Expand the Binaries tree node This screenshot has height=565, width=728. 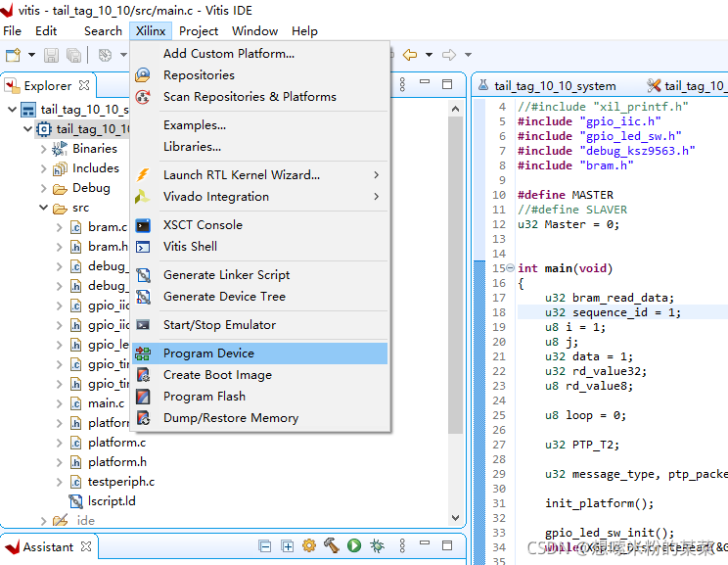(x=44, y=149)
